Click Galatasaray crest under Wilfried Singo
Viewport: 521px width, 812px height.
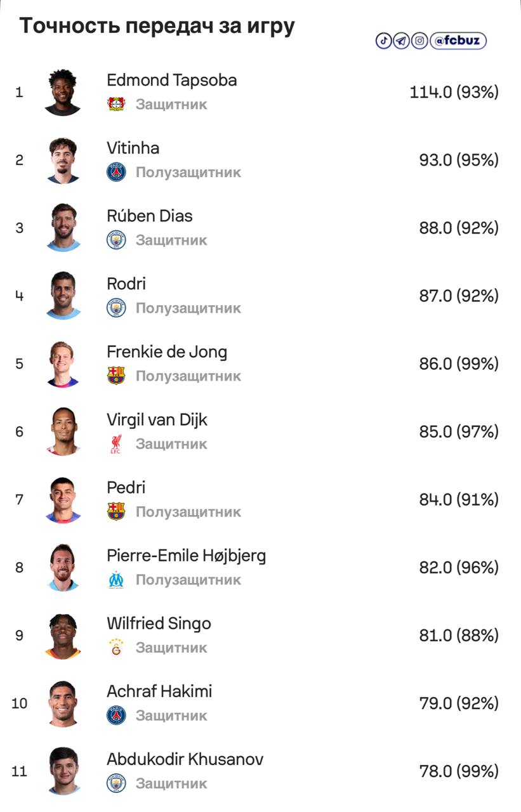pos(116,648)
